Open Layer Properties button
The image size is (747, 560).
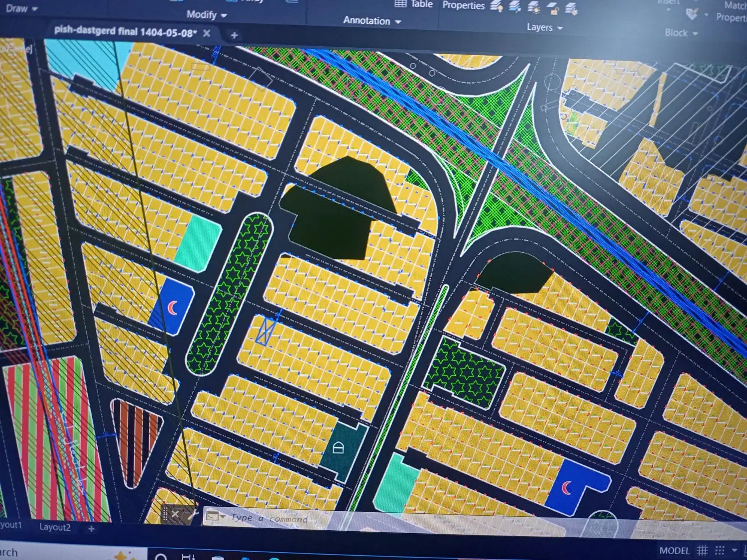(463, 5)
